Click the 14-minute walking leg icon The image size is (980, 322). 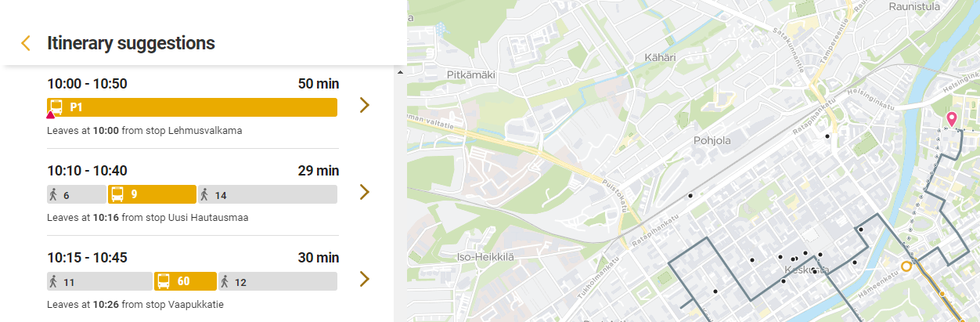[205, 194]
